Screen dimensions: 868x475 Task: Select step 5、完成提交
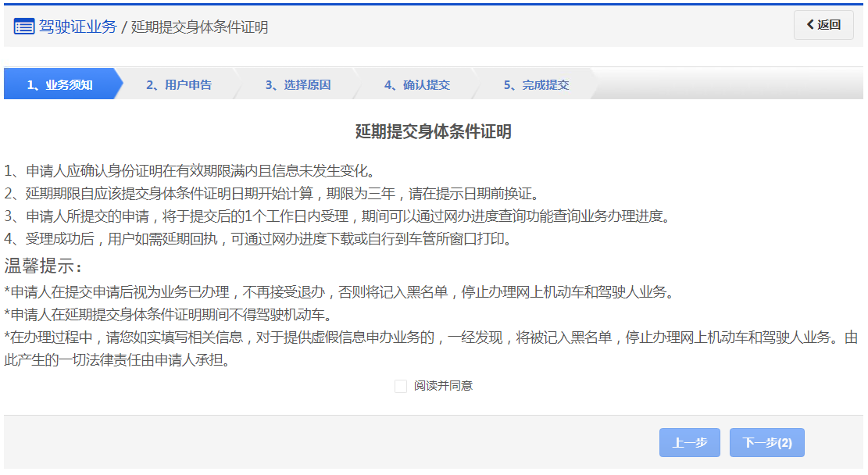coord(536,85)
